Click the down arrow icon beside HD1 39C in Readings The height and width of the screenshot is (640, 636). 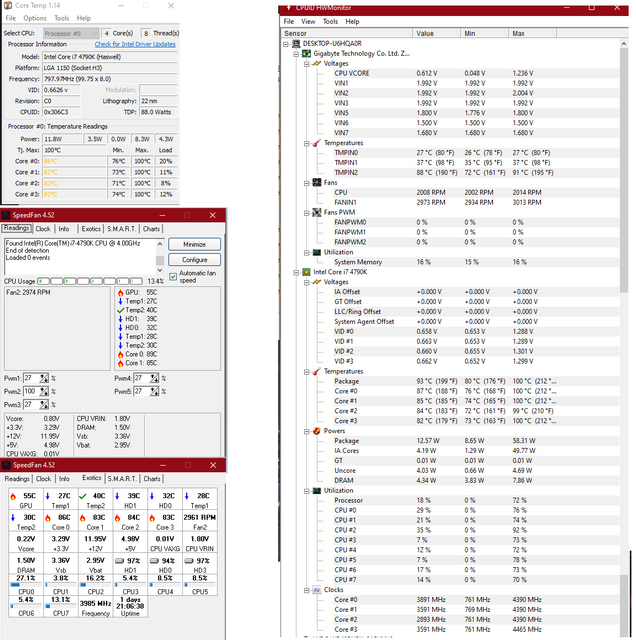(x=120, y=319)
